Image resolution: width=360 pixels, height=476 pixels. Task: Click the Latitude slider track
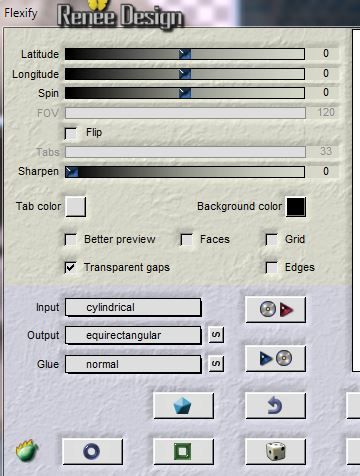[x=185, y=54]
